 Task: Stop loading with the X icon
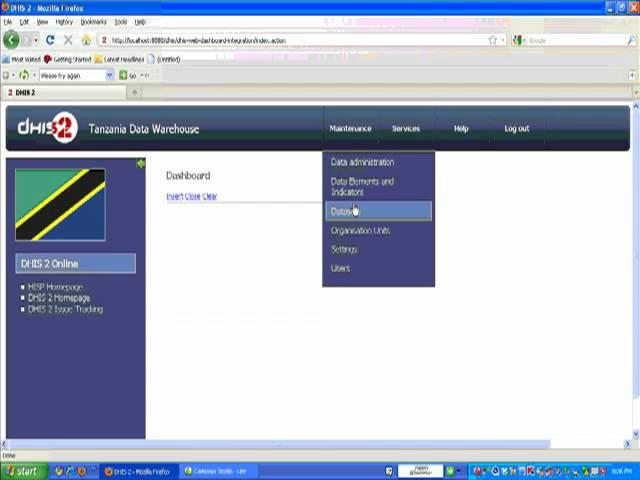[68, 40]
